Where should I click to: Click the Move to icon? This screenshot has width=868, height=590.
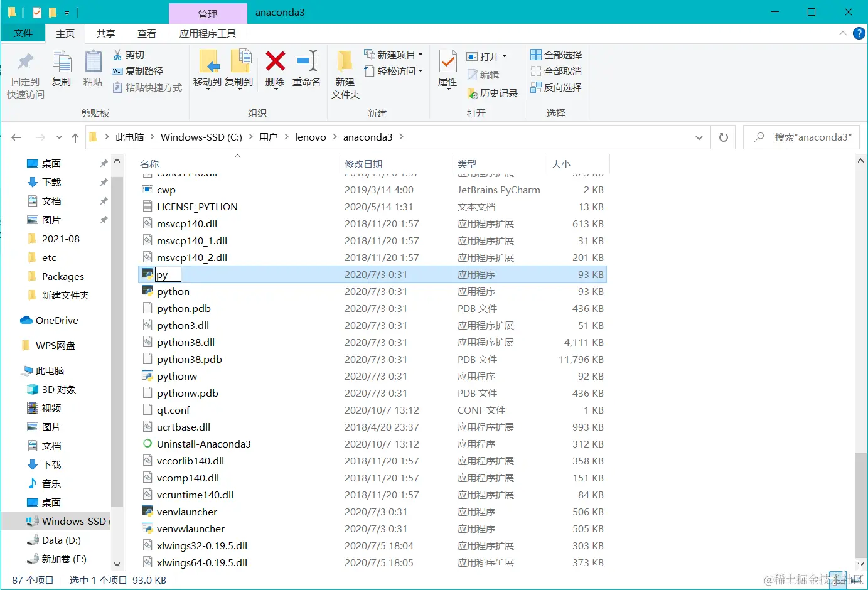[208, 61]
